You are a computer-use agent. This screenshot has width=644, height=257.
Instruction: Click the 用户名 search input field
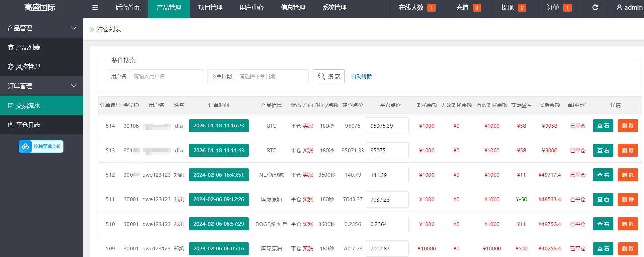pyautogui.click(x=166, y=76)
